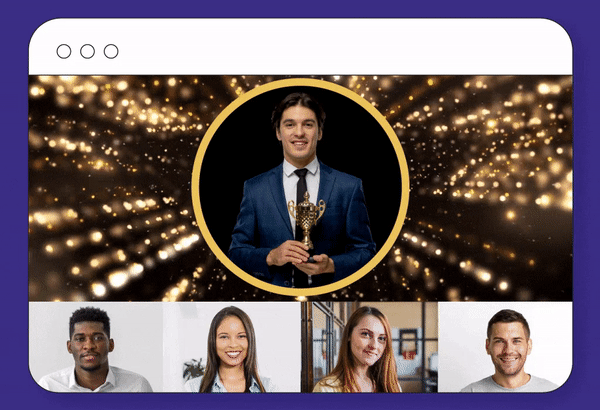Screen dimensions: 600x410
Task: Click the third window control circle
Action: coord(111,51)
